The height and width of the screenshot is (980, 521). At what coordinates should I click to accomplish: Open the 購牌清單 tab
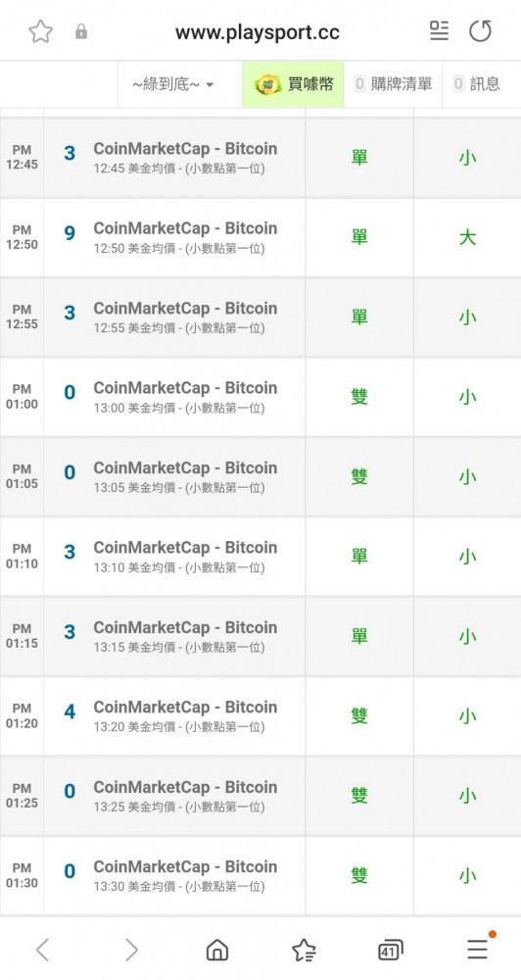click(393, 84)
